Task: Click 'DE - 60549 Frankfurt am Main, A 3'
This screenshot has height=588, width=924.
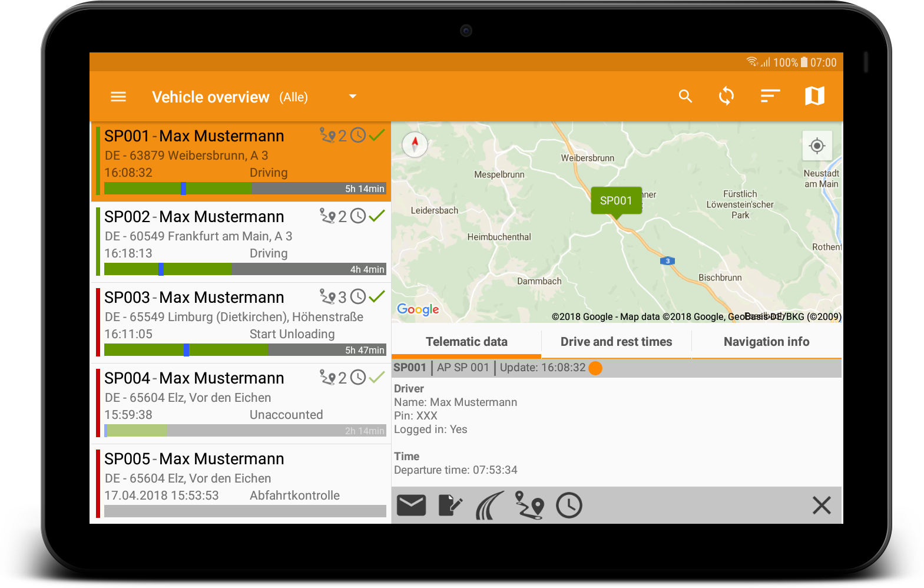Action: [x=198, y=236]
